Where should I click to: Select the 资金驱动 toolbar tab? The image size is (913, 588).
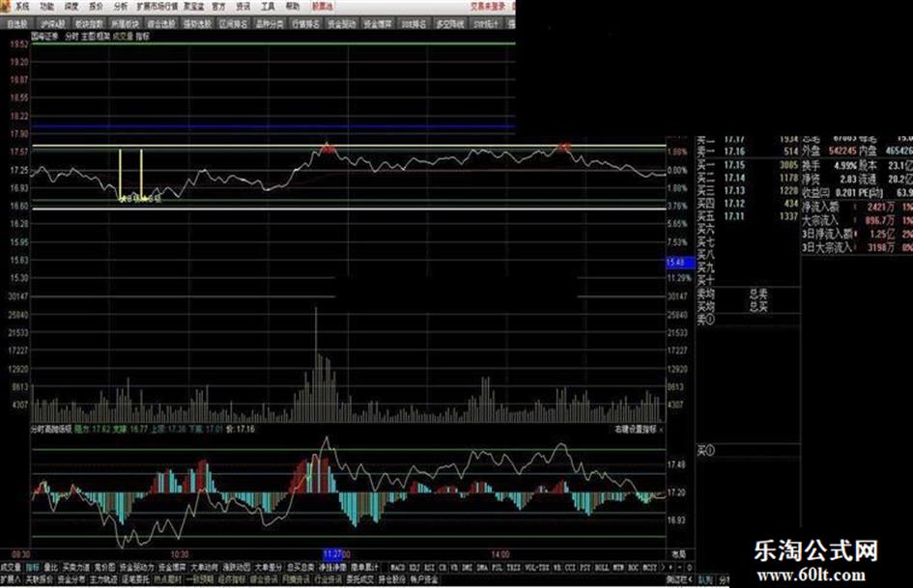[341, 24]
